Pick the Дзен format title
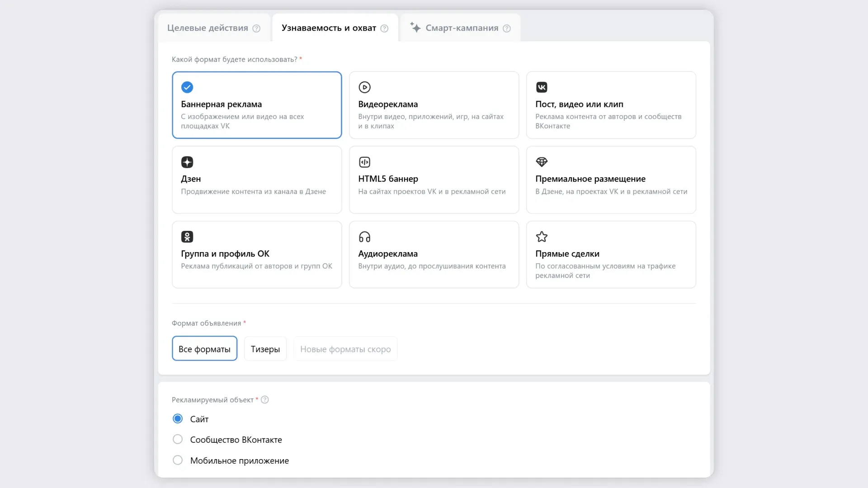The width and height of the screenshot is (868, 488). pos(191,179)
